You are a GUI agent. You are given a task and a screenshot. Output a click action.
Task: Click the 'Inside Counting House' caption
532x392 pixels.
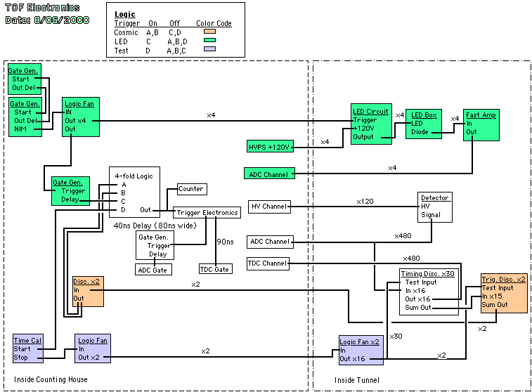pyautogui.click(x=51, y=379)
